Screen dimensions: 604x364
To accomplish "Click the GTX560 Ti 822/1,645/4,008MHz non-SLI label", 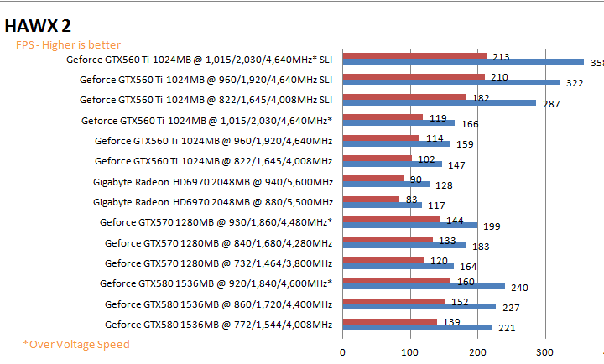I will pos(213,161).
